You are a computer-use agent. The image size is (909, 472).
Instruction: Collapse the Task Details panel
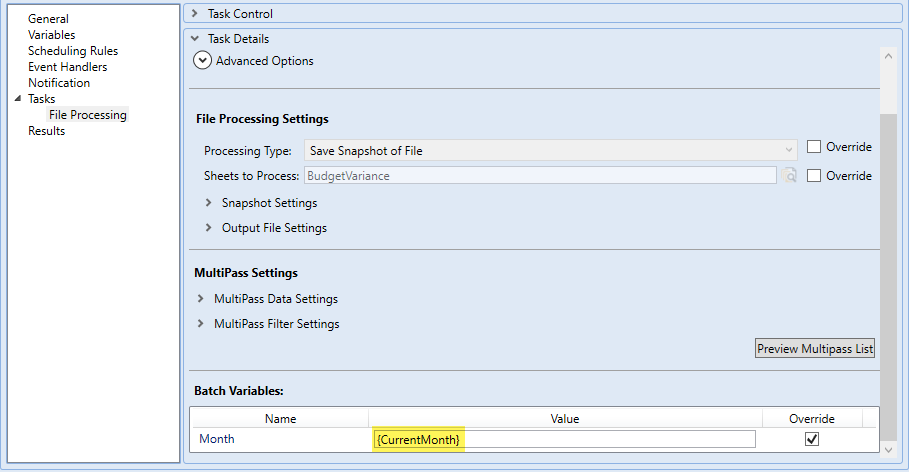click(x=195, y=39)
